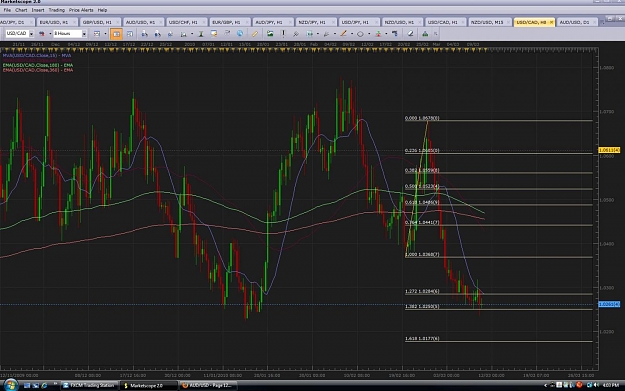Close the USD/CAD, H8 chart tab
The height and width of the screenshot is (391, 625).
pyautogui.click(x=551, y=22)
